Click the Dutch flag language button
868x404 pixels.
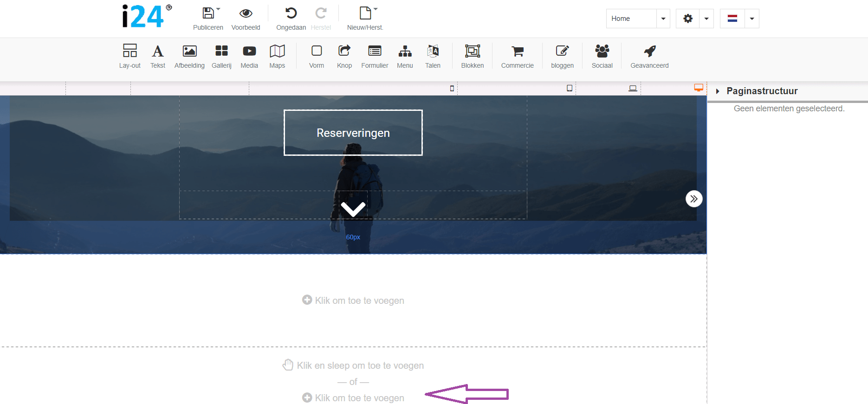tap(732, 19)
